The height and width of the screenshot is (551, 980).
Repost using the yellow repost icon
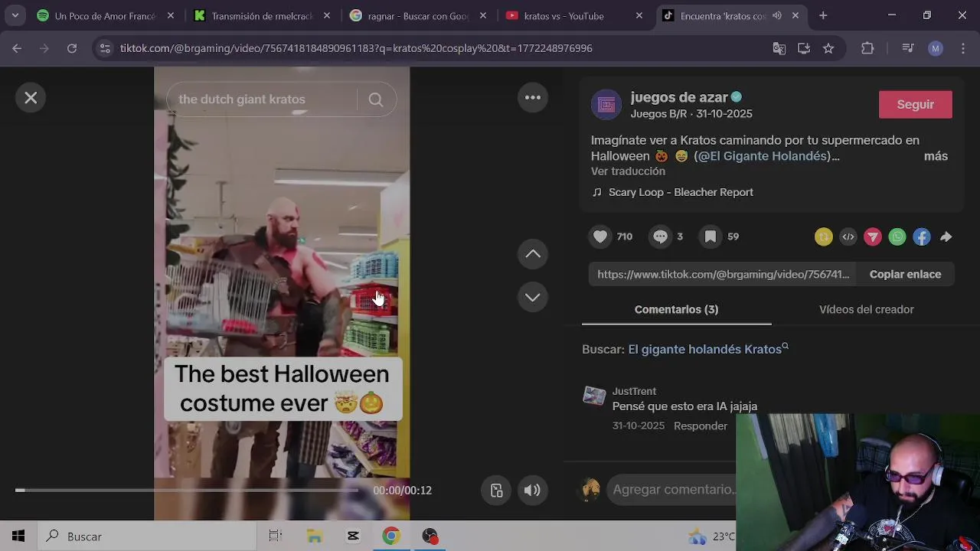pos(824,237)
